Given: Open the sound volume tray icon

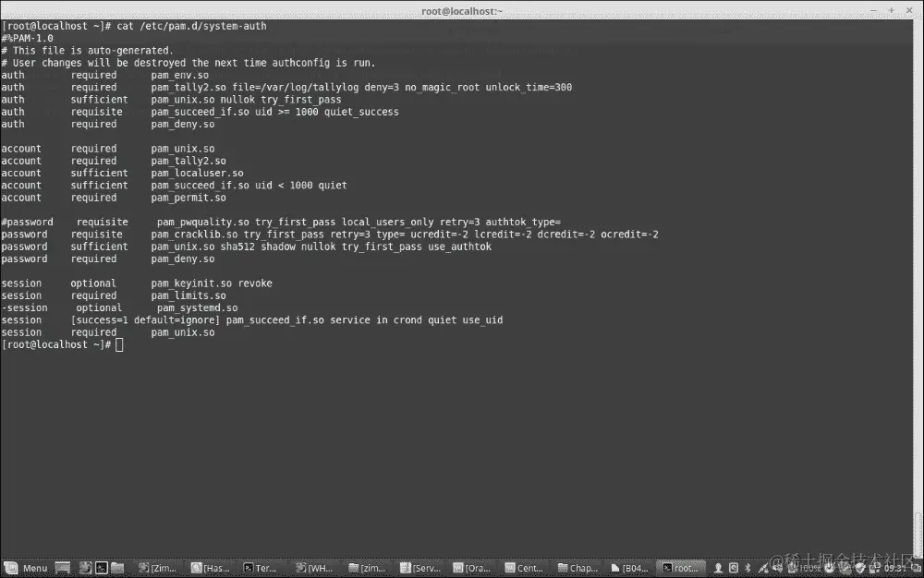Looking at the screenshot, I should coord(778,568).
